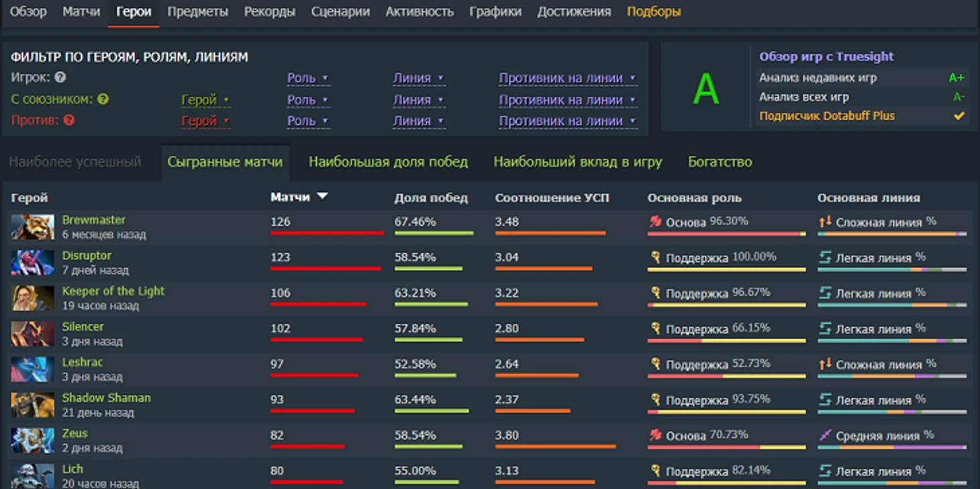Click the Shadow Shaman portrait icon
Viewport: 980px width, 489px height.
32,405
